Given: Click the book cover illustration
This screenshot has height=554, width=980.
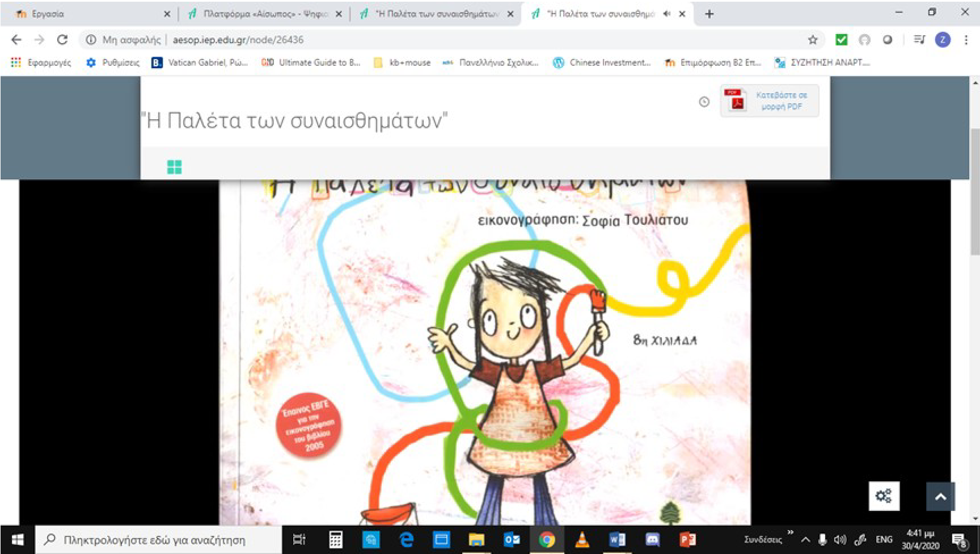Looking at the screenshot, I should [485, 352].
